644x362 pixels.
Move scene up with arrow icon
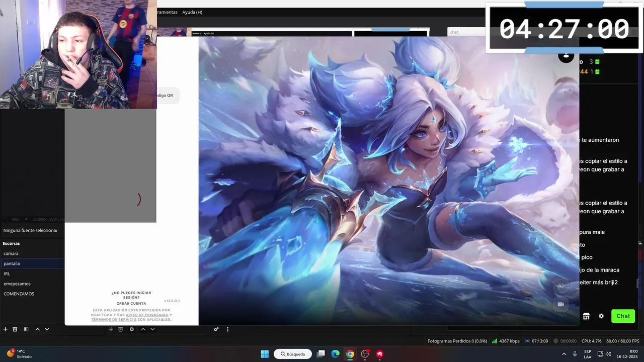37,329
